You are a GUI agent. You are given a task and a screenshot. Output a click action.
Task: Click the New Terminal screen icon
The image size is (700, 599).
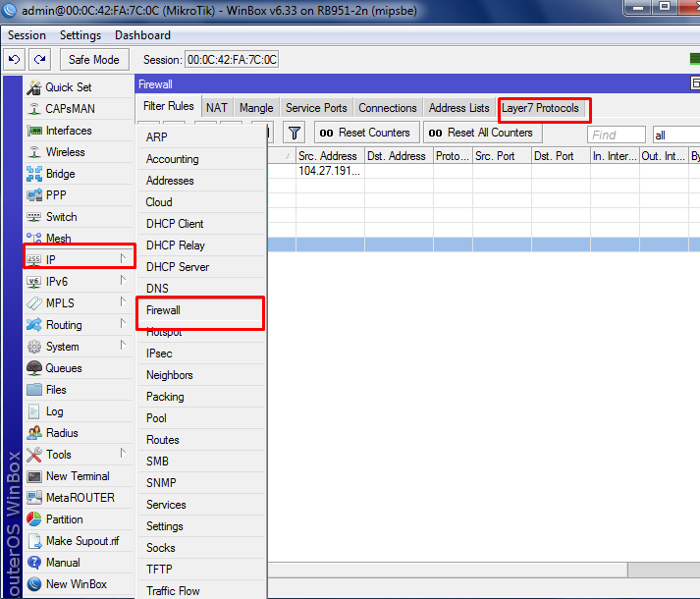coord(34,476)
